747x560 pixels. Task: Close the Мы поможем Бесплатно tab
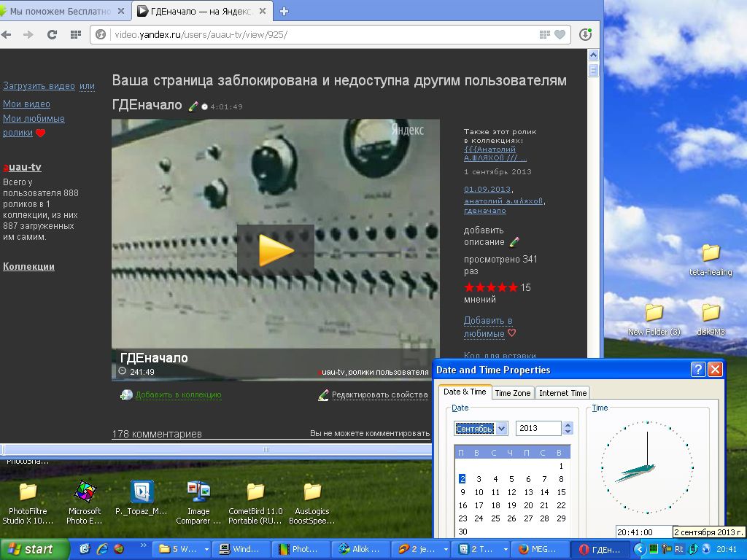pyautogui.click(x=121, y=11)
